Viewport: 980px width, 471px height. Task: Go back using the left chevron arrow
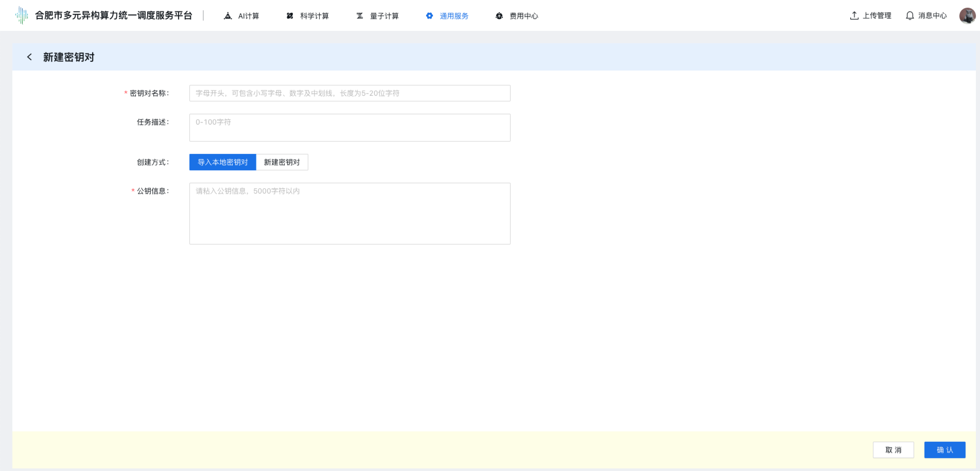click(29, 57)
